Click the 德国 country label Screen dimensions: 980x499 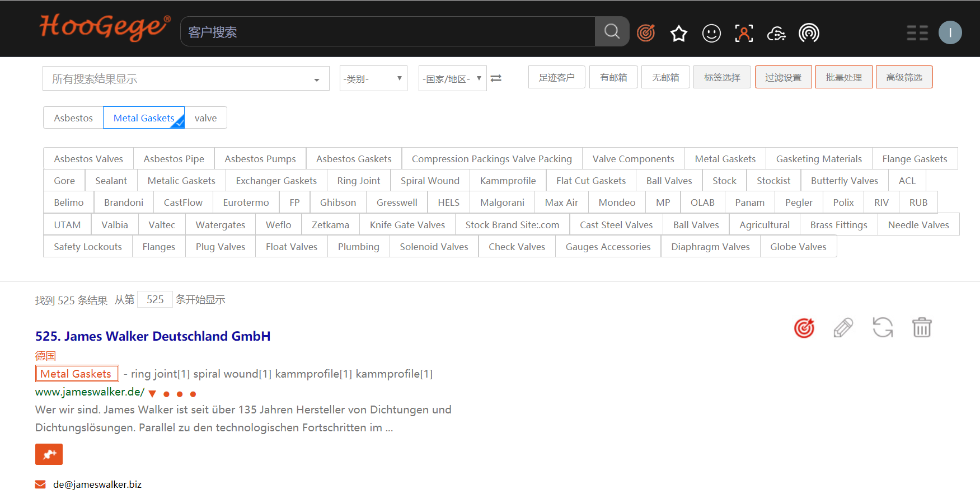(45, 356)
